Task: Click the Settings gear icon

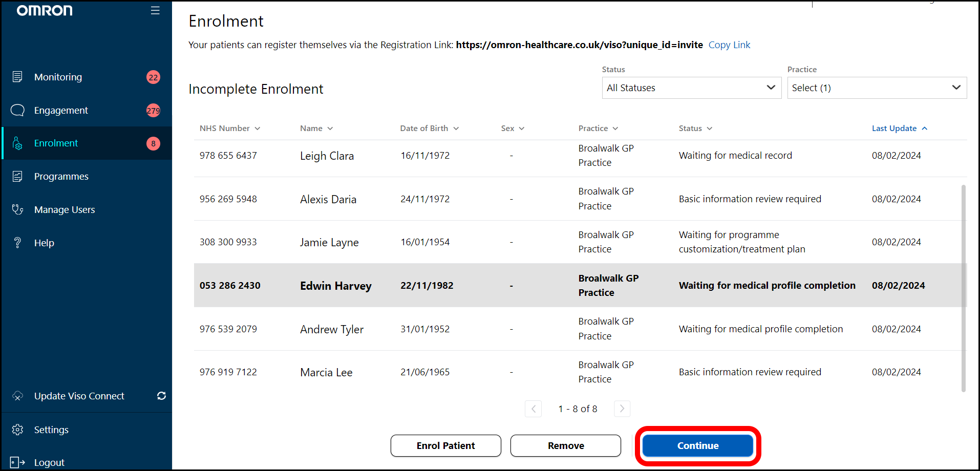Action: click(x=17, y=430)
